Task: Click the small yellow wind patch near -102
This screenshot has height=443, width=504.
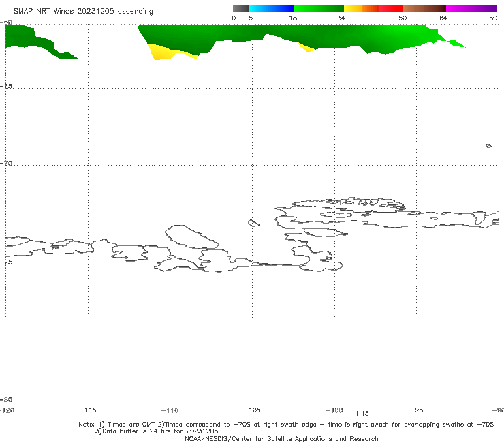Action: coord(307,48)
